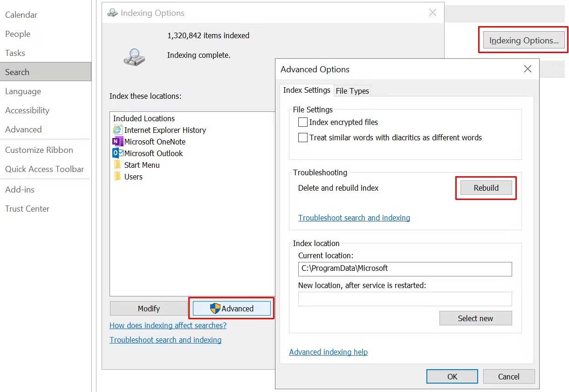Image resolution: width=569 pixels, height=392 pixels.
Task: Click the Select new button
Action: 475,318
